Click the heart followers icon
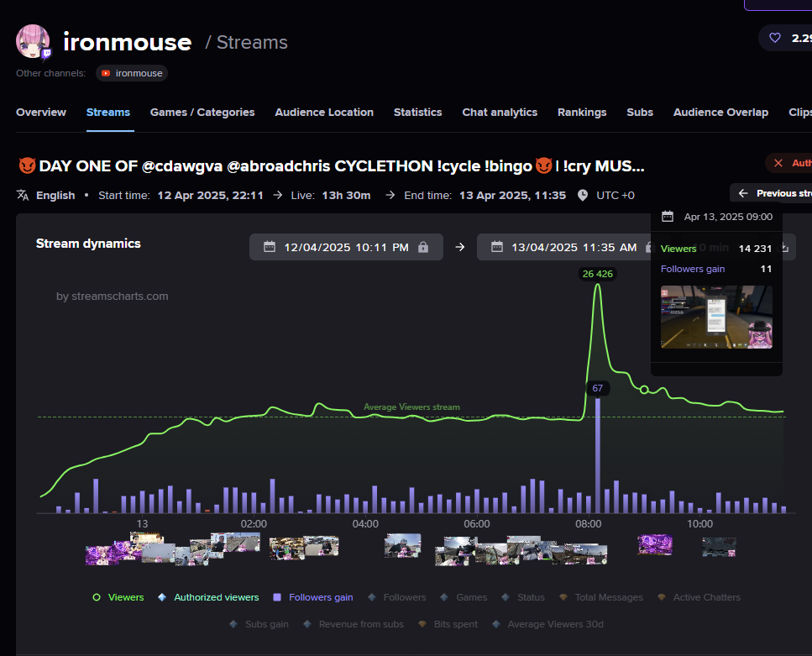The image size is (812, 656). [x=775, y=38]
